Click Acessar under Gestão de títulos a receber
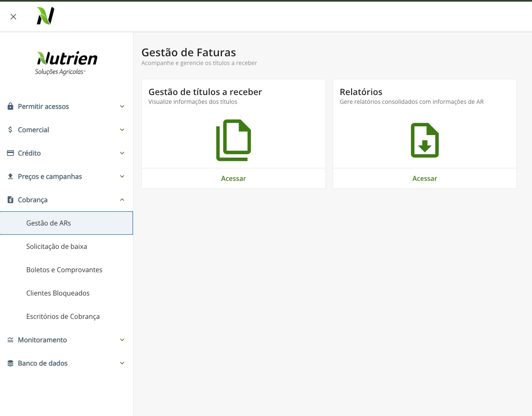 (x=233, y=178)
